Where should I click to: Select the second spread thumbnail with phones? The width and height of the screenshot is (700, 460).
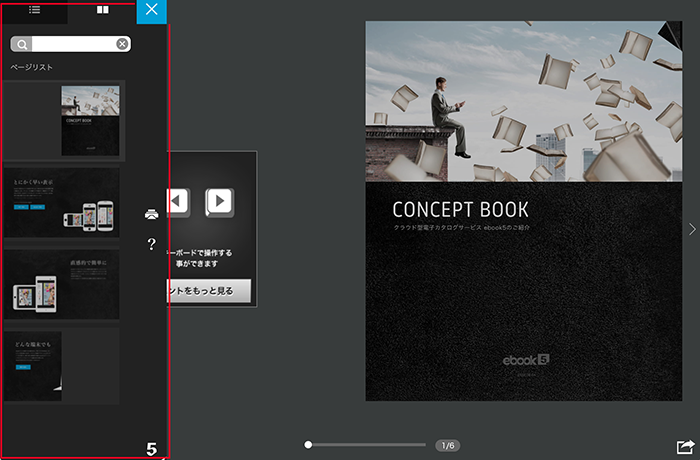[x=62, y=201]
